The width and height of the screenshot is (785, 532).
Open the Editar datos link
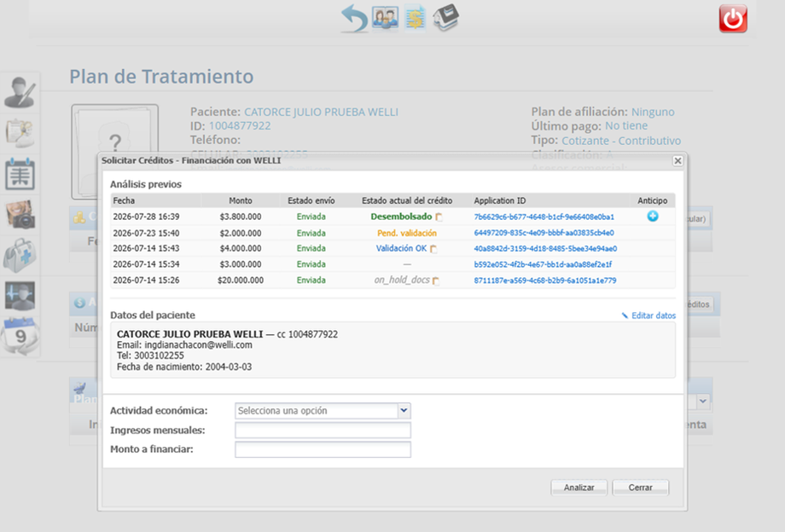point(648,315)
